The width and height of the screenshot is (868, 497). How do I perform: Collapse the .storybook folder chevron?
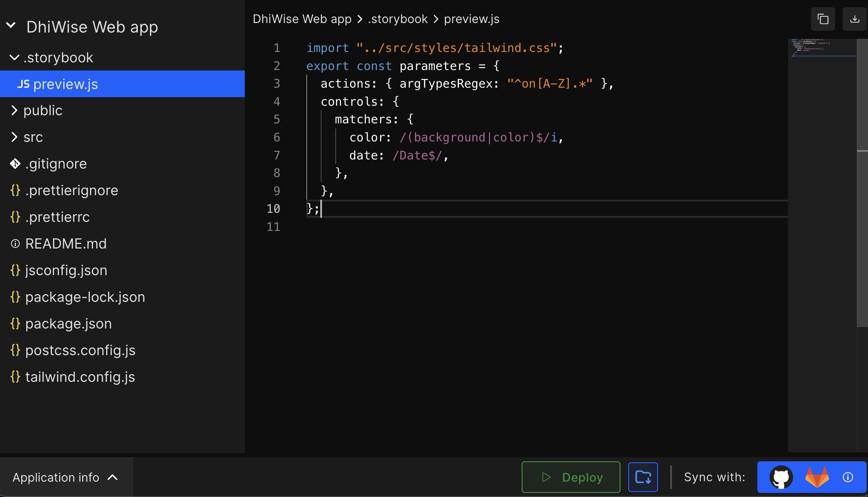[14, 57]
